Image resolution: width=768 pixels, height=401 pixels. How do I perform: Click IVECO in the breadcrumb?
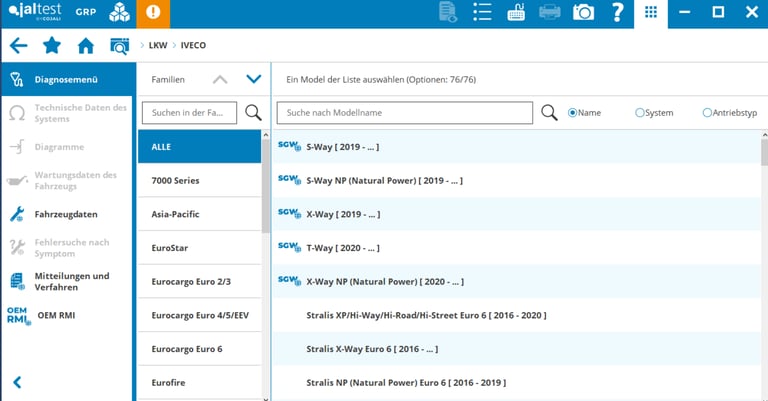pos(193,45)
